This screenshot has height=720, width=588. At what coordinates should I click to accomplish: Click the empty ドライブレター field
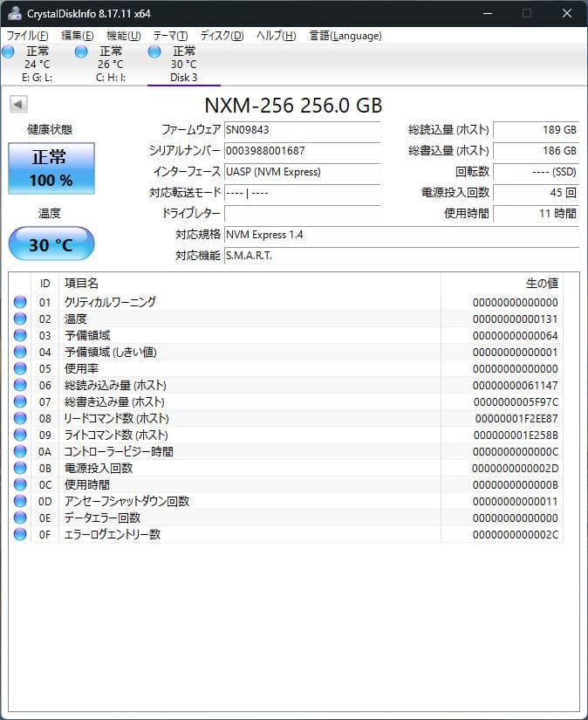tap(302, 214)
